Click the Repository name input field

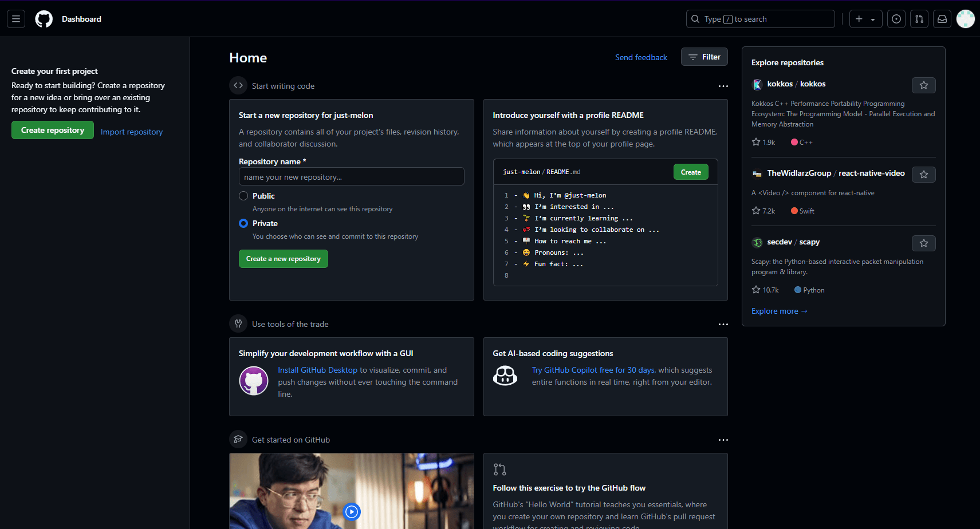(352, 176)
